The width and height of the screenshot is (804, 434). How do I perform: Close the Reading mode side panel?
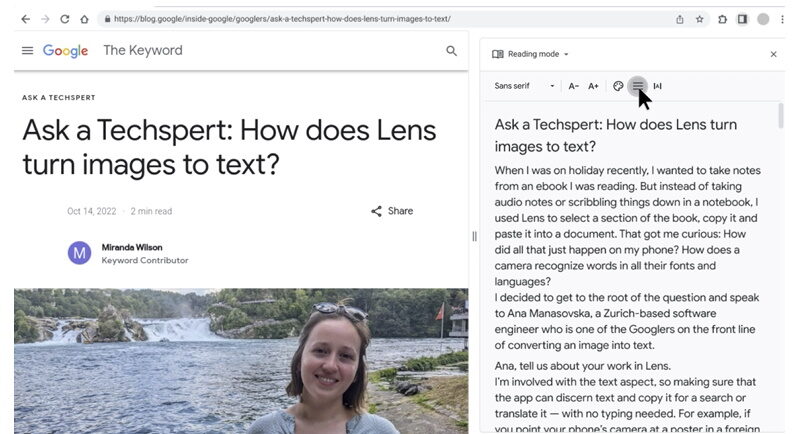(x=773, y=54)
